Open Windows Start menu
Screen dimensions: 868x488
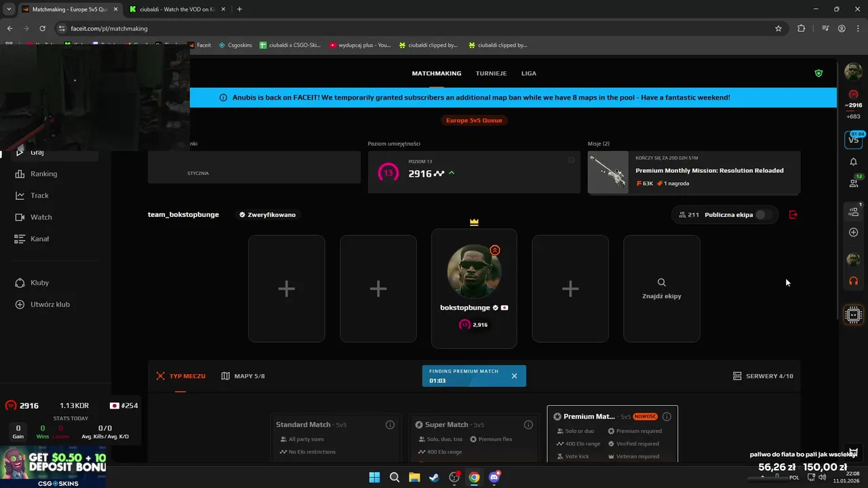tap(374, 477)
